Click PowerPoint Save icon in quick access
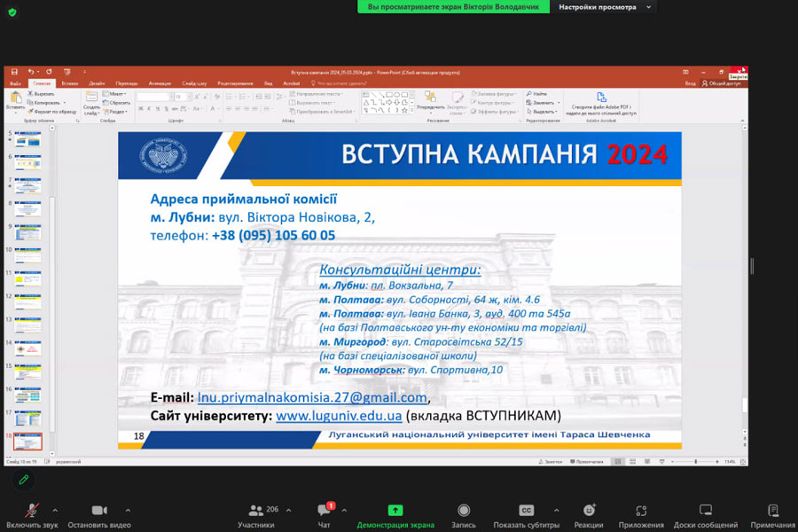 pyautogui.click(x=14, y=72)
